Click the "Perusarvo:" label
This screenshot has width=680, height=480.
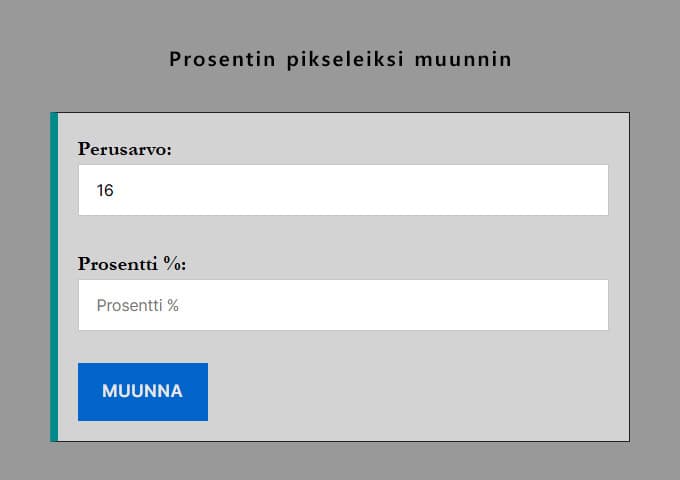click(x=125, y=149)
